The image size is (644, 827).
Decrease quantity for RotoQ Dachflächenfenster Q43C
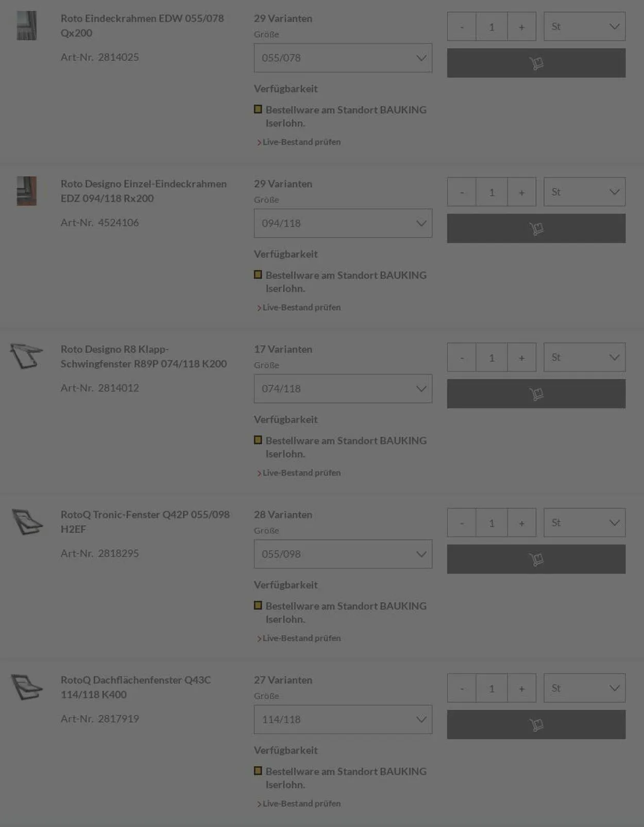pos(462,688)
